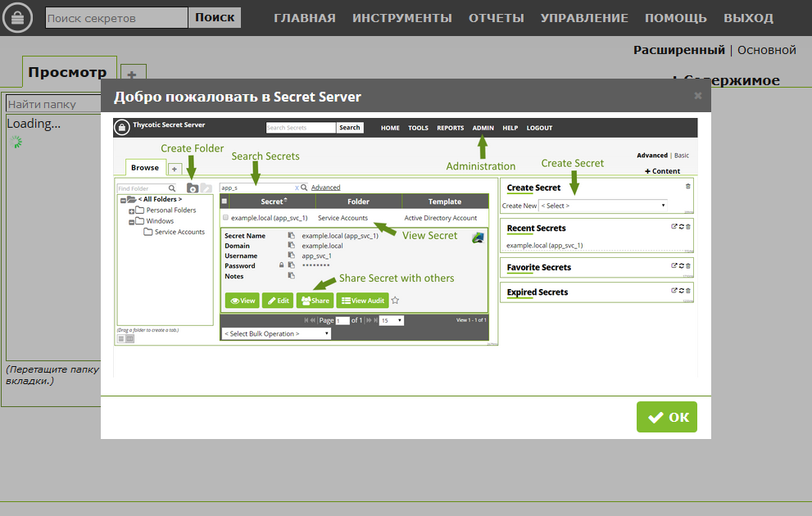The width and height of the screenshot is (812, 516).
Task: Switch to Расширенный view mode
Action: coord(679,50)
